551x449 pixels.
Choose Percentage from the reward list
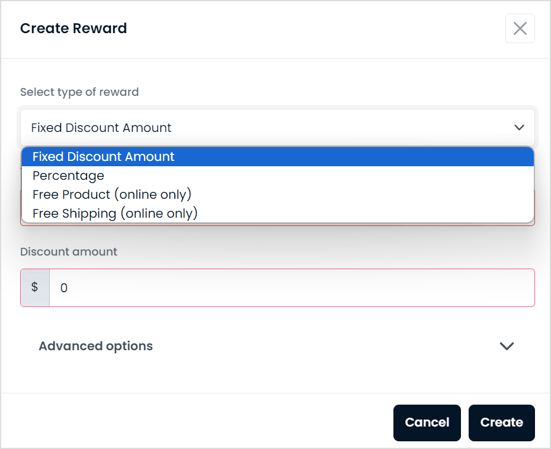[x=278, y=175]
